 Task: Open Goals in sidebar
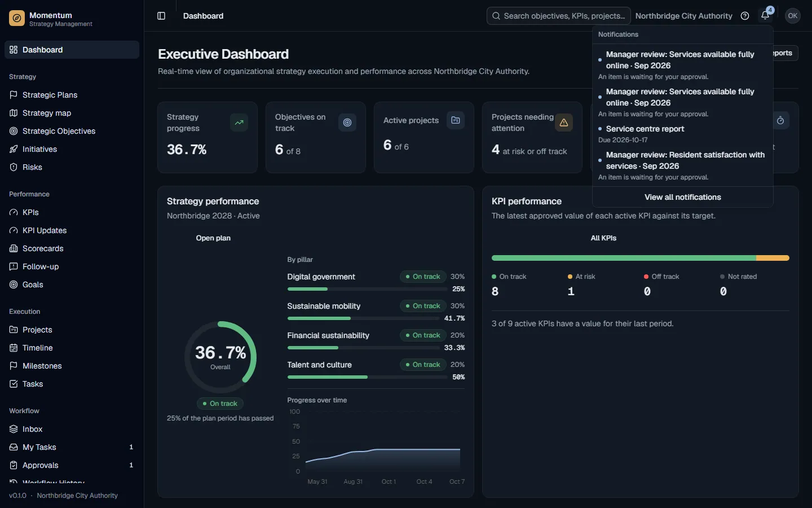click(x=72, y=284)
